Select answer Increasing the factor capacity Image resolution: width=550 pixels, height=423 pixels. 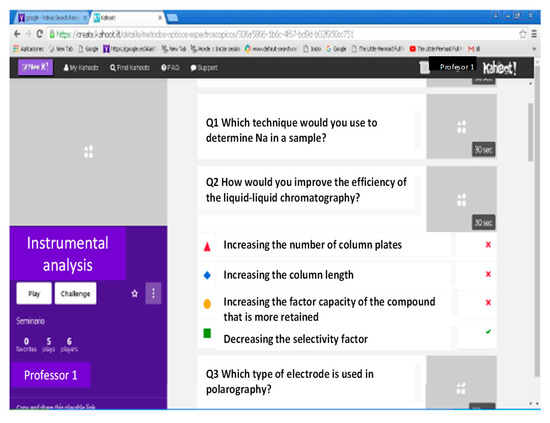329,309
